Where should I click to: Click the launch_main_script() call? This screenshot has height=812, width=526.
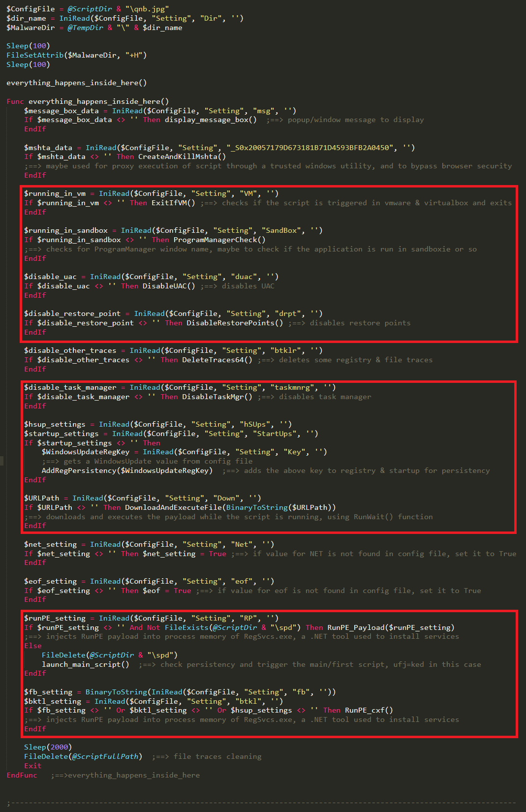[x=85, y=664]
